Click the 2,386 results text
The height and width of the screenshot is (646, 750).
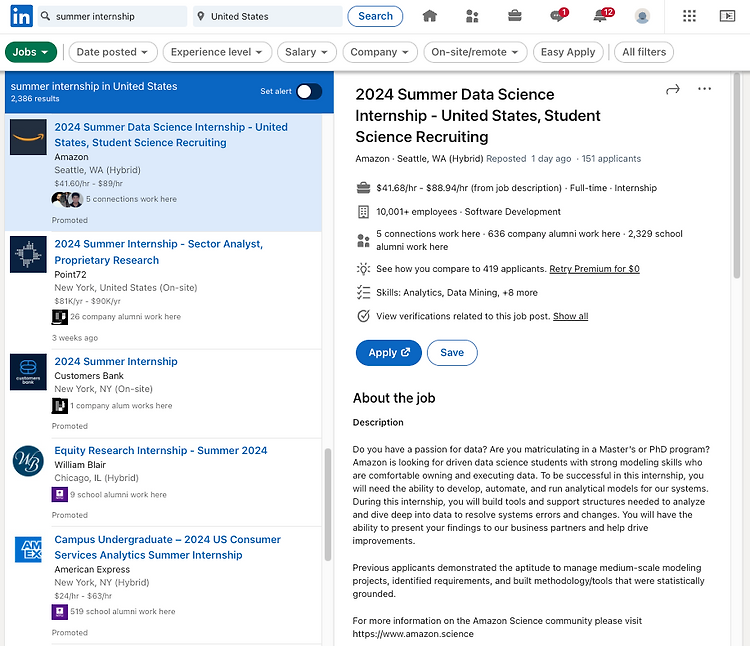(x=35, y=99)
